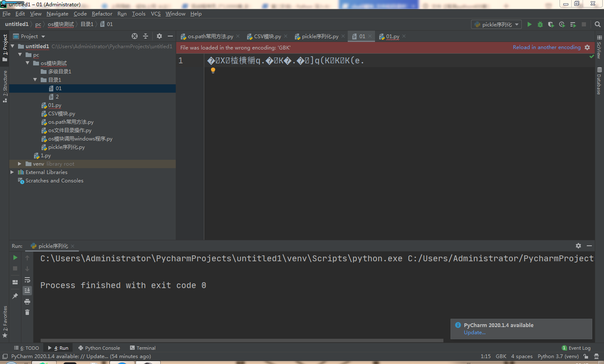Close the 01.py editor tab
The height and width of the screenshot is (364, 604).
click(404, 36)
